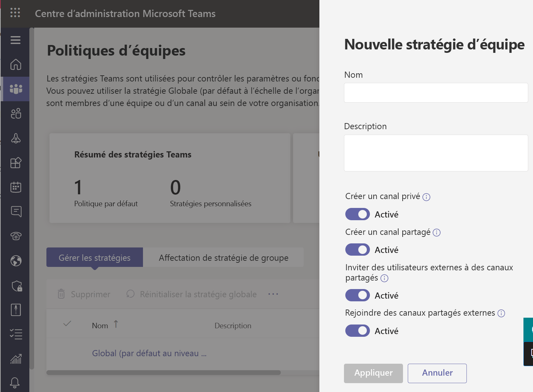Show info for Créer un canal privé
Viewport: 533px width, 392px height.
pos(426,197)
